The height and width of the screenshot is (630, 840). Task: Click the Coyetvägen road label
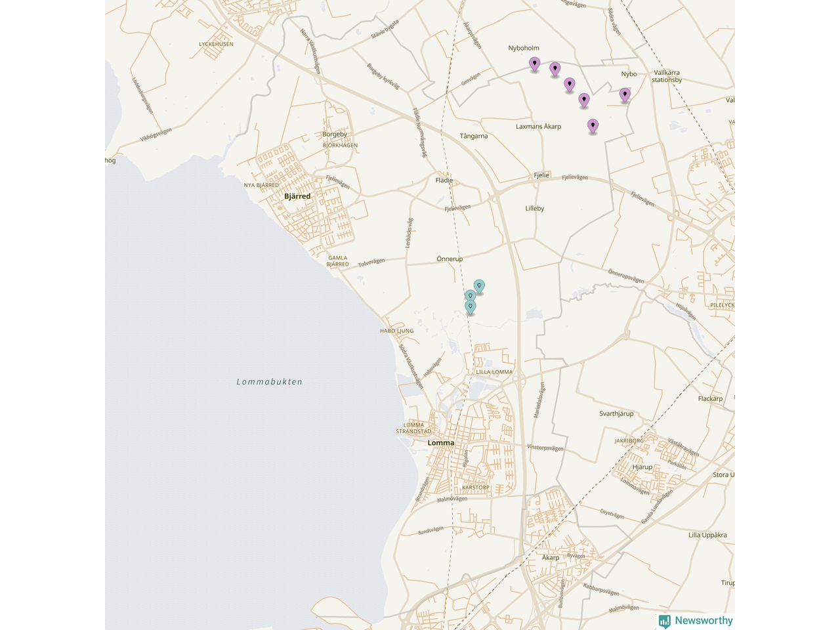click(612, 514)
